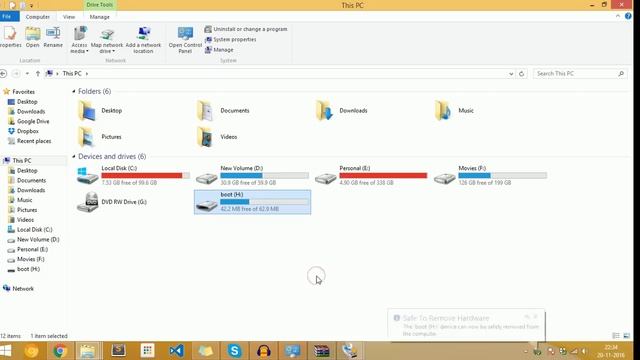Viewport: 640px width, 360px height.
Task: Open Network in navigation pane
Action: [x=23, y=289]
